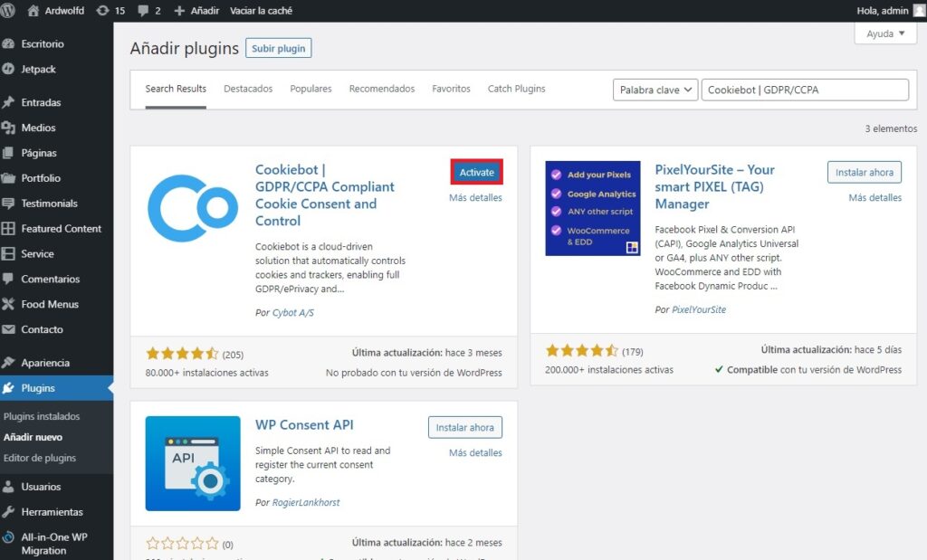The width and height of the screenshot is (927, 560).
Task: Open author link Cybot A/S
Action: [x=292, y=313]
